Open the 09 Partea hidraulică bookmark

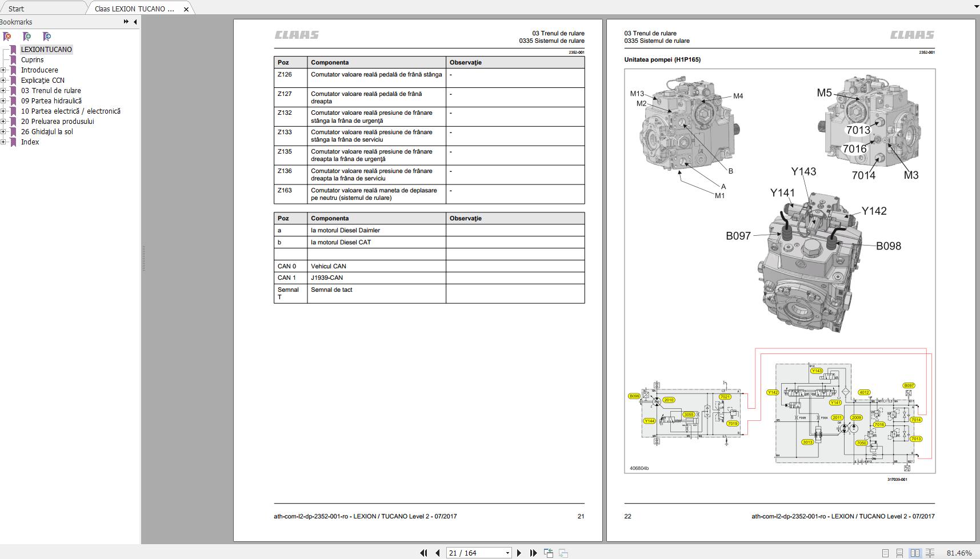tap(51, 101)
